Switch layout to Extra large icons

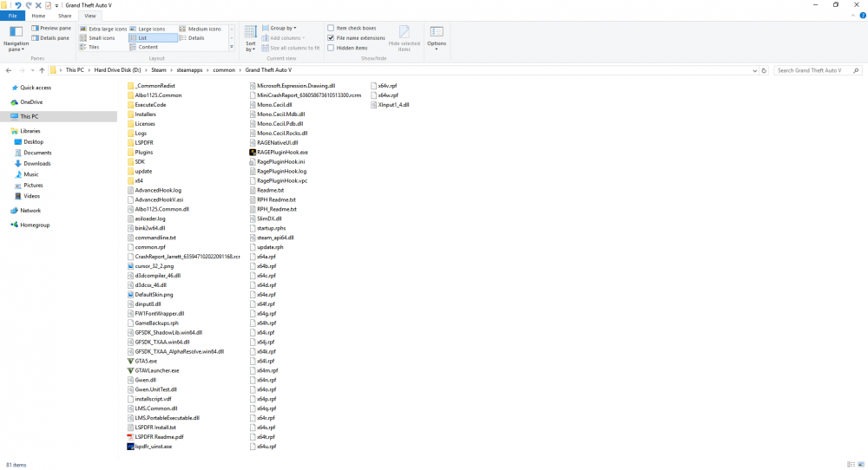[x=103, y=29]
